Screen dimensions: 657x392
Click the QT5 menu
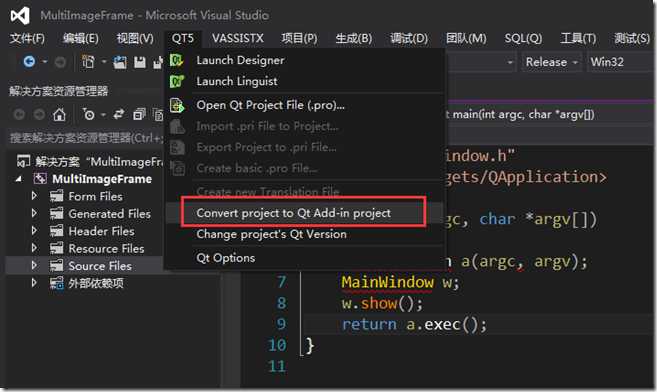click(x=183, y=39)
